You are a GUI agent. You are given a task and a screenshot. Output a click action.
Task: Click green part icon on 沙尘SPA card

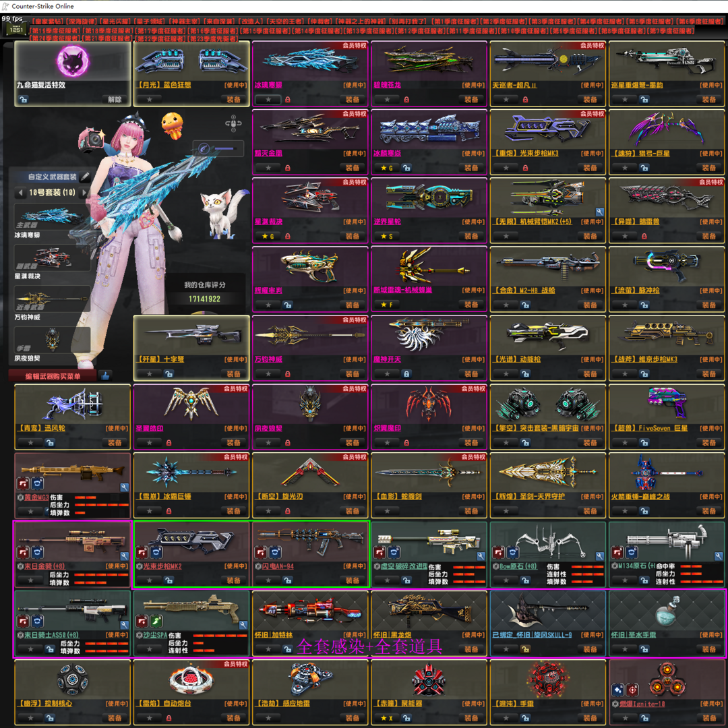coord(156,621)
